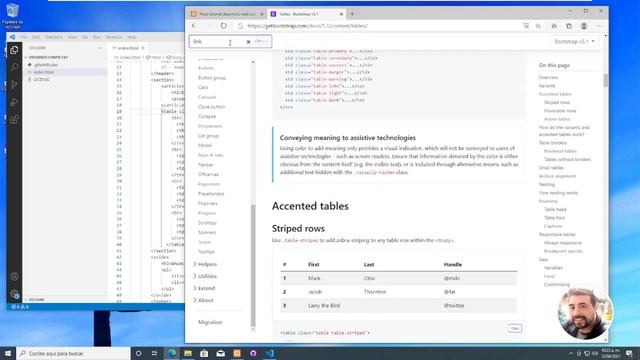
Task: Open Visual Studio Code from taskbar
Action: (269, 353)
